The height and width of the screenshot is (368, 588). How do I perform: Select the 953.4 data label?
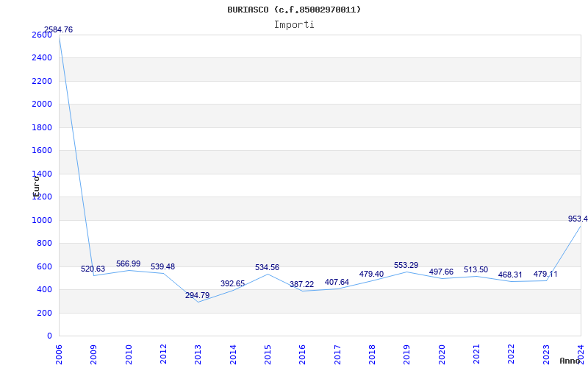[578, 219]
